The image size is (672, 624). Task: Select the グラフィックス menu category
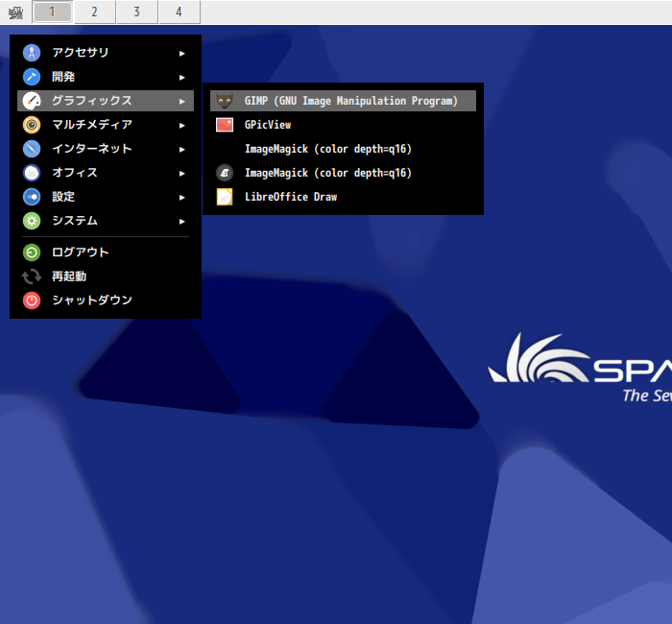click(106, 101)
